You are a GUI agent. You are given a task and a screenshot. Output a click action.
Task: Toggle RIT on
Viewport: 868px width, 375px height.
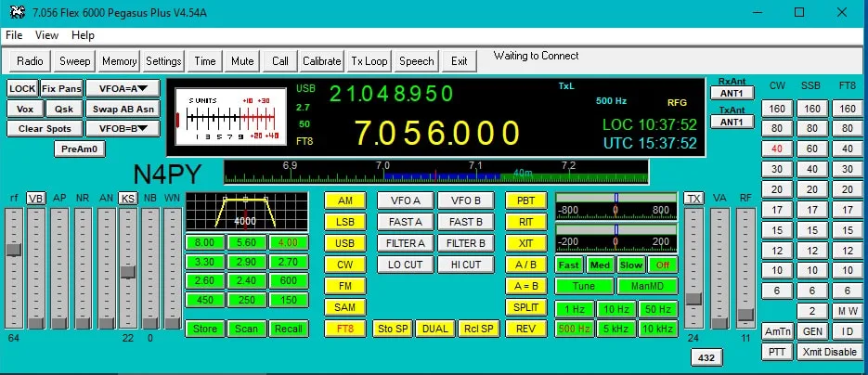[x=525, y=223]
